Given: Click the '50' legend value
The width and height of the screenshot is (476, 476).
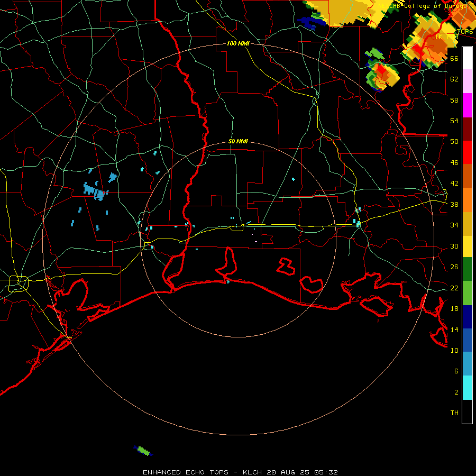Looking at the screenshot, I should click(x=454, y=141).
